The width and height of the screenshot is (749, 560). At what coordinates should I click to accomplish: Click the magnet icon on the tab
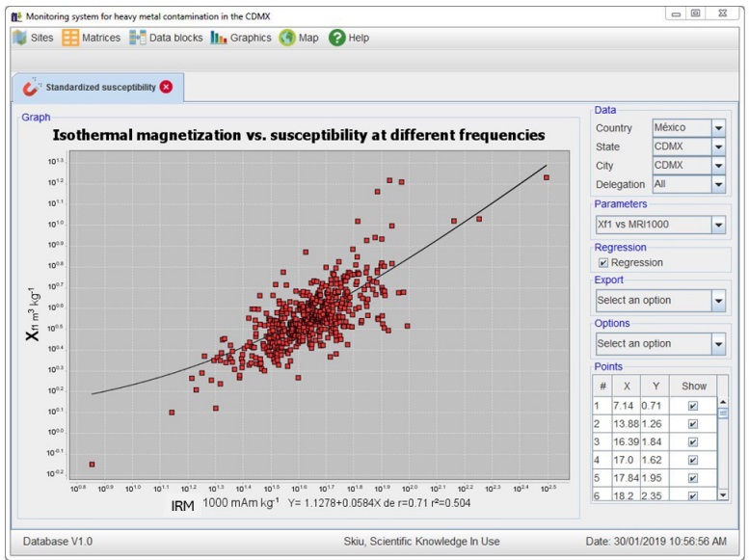tap(31, 87)
